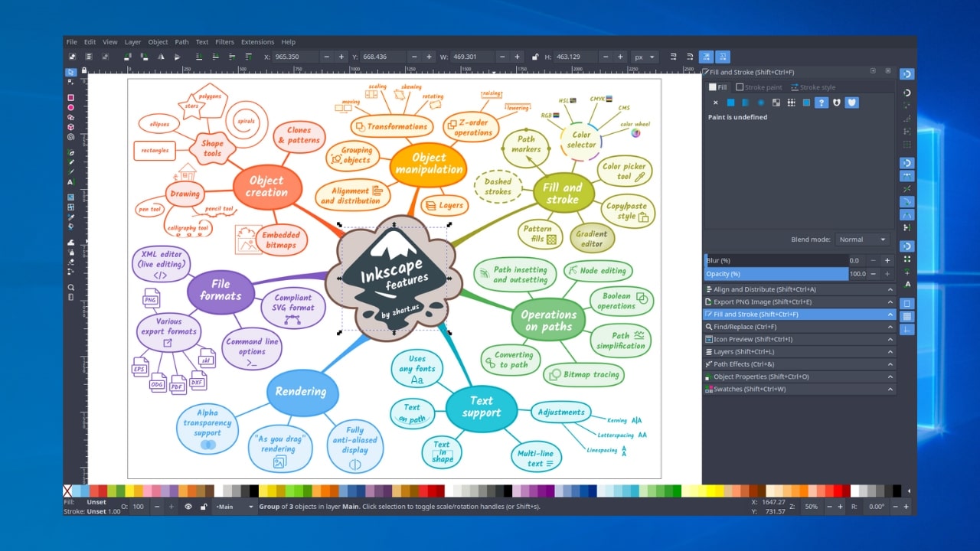Open the Path menu
Image resolution: width=980 pixels, height=551 pixels.
181,42
